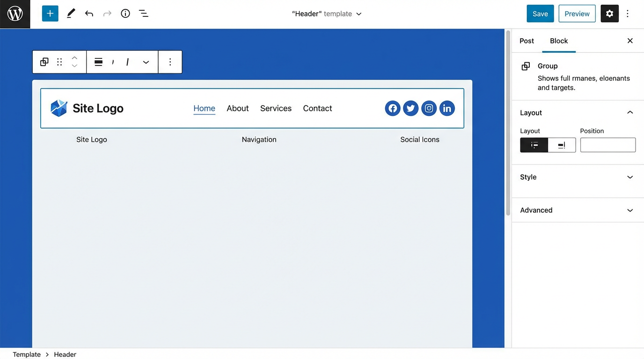Switch to the Post tab in sidebar

[526, 41]
